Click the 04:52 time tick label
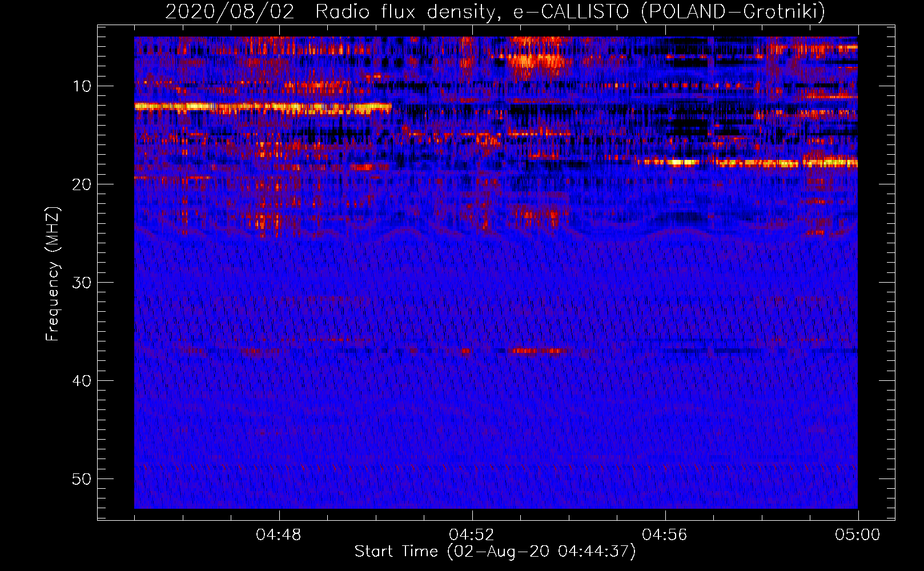Viewport: 924px width, 571px height. tap(472, 535)
